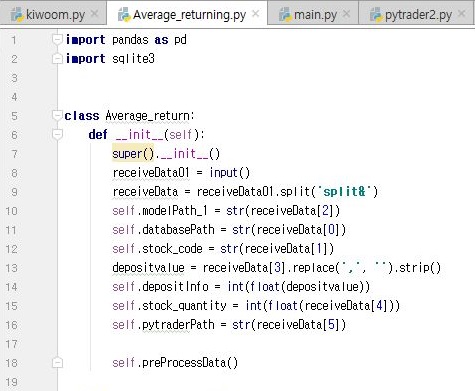Viewport: 475px width, 391px height.
Task: Click 'self.stock_code' on line 12
Action: [157, 249]
